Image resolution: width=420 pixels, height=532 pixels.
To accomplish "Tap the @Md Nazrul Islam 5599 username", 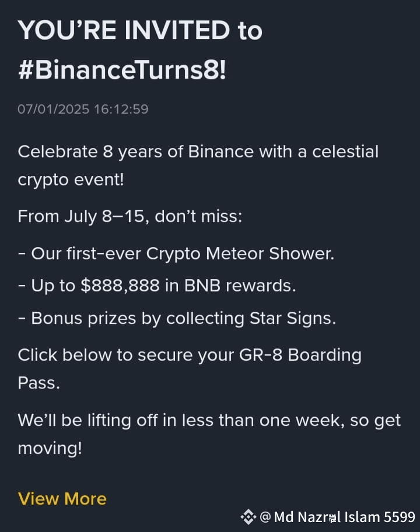I will point(337,517).
